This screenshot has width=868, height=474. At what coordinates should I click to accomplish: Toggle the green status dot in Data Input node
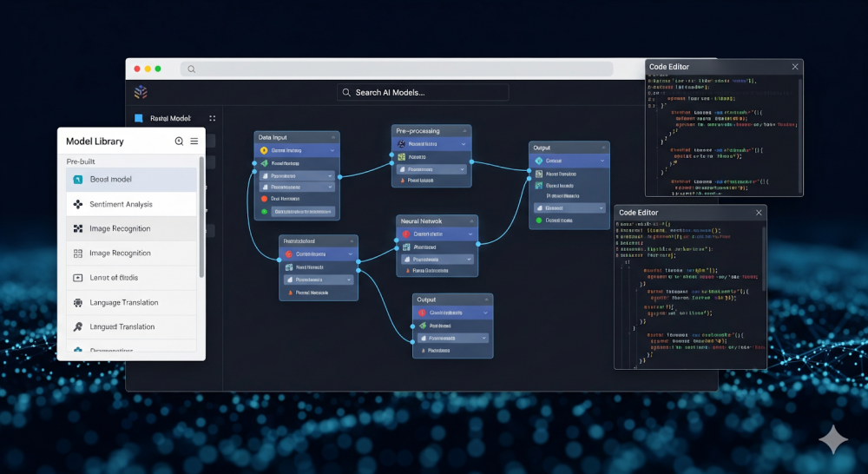[265, 211]
